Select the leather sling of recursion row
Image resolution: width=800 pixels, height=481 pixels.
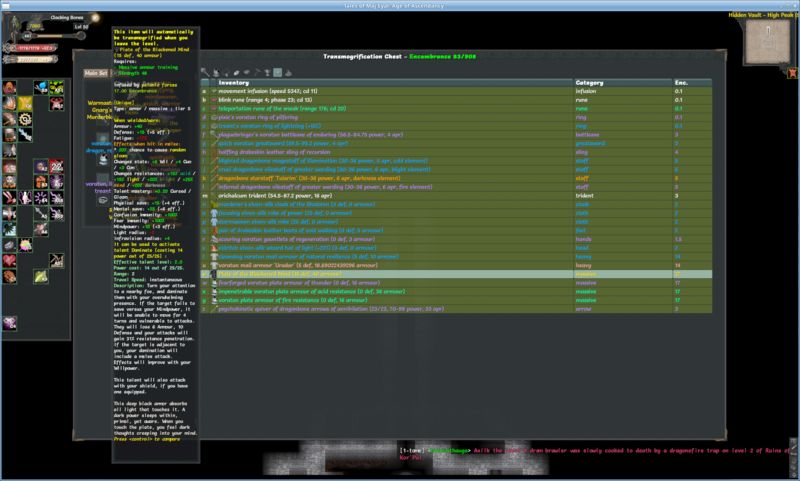pyautogui.click(x=456, y=152)
